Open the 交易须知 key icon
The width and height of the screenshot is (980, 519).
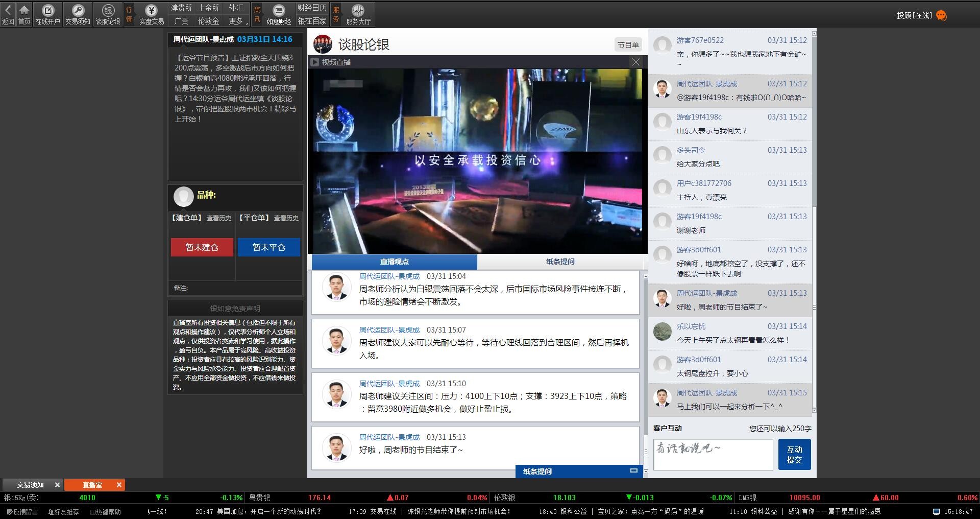(78, 14)
